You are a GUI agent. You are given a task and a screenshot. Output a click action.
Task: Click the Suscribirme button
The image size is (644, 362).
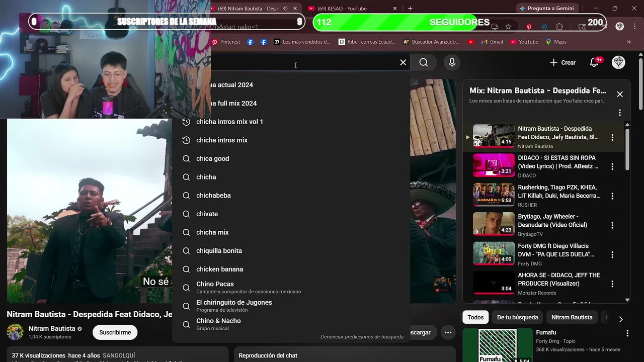(115, 332)
